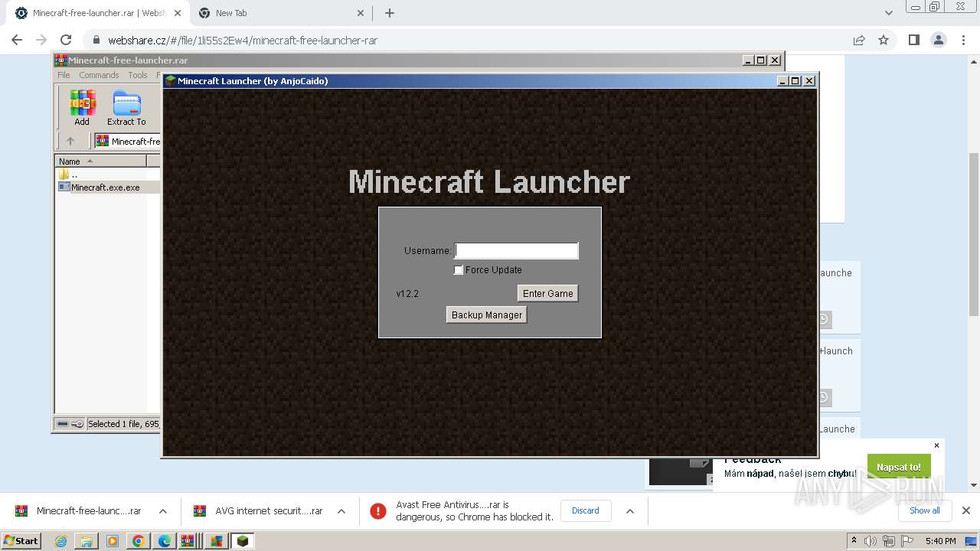
Task: Click the blocked download warning icon
Action: pos(378,511)
